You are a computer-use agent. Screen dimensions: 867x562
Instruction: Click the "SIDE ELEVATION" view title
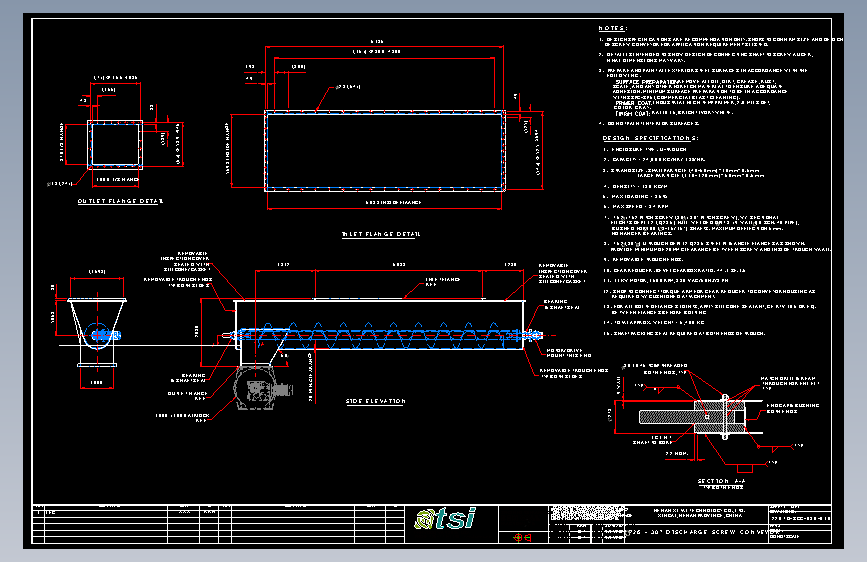point(375,402)
